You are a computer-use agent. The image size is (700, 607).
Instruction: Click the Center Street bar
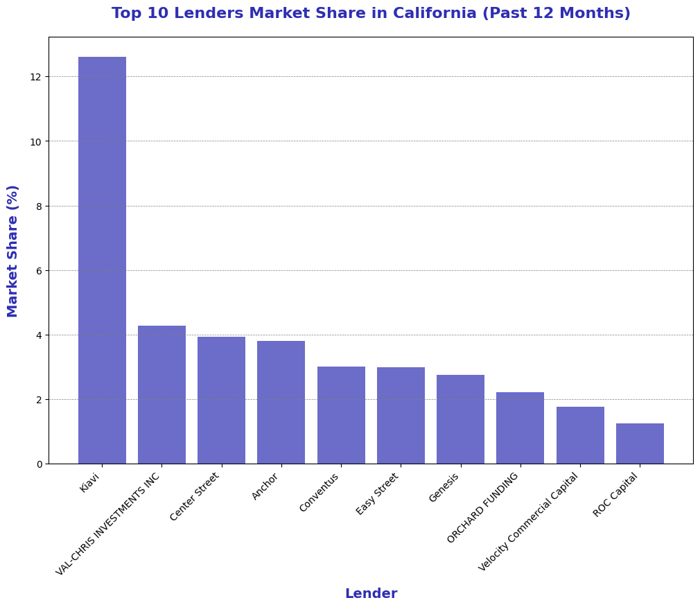tap(221, 401)
